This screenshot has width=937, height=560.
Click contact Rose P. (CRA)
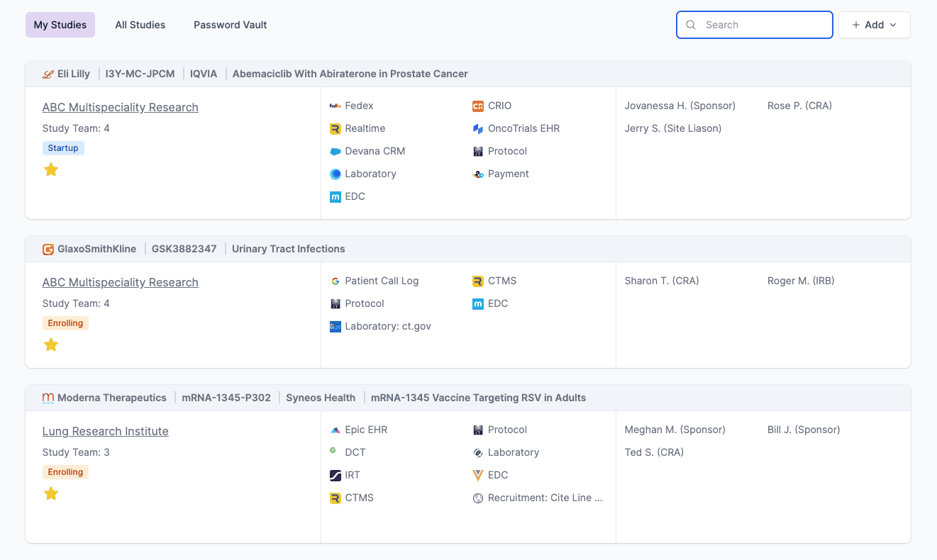pyautogui.click(x=799, y=106)
